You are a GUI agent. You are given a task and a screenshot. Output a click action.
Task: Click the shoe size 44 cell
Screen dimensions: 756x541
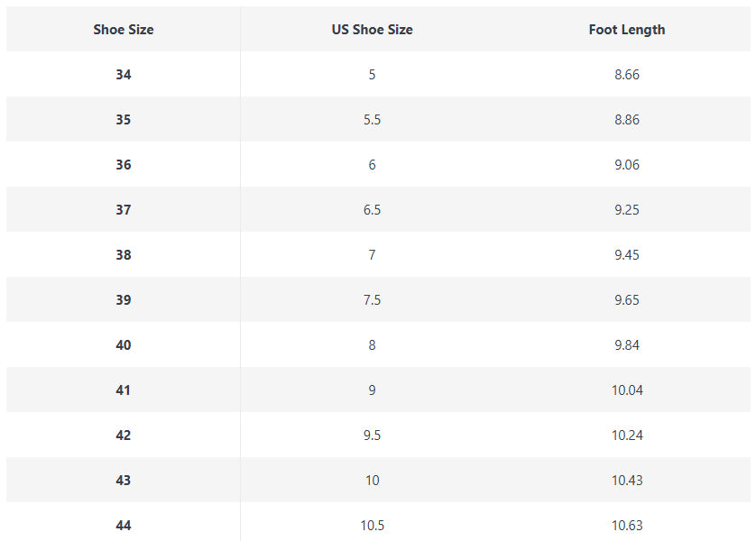pos(124,526)
